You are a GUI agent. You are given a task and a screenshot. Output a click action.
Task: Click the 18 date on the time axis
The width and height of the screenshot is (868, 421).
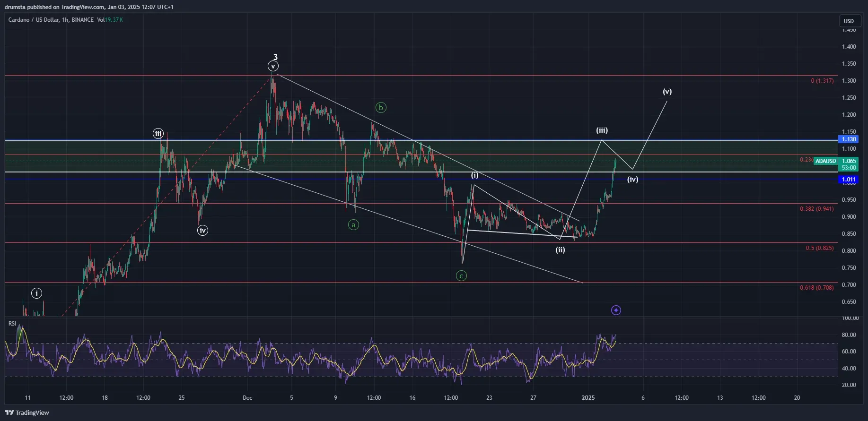[105, 398]
